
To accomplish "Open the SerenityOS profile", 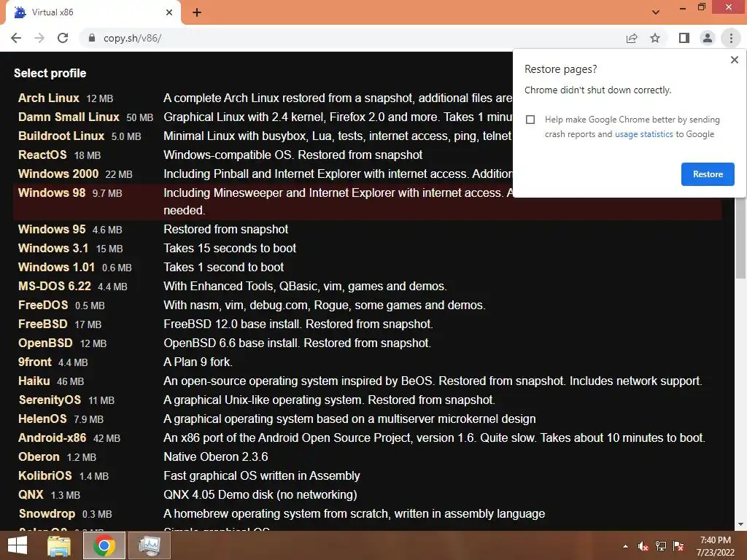I will pyautogui.click(x=50, y=400).
